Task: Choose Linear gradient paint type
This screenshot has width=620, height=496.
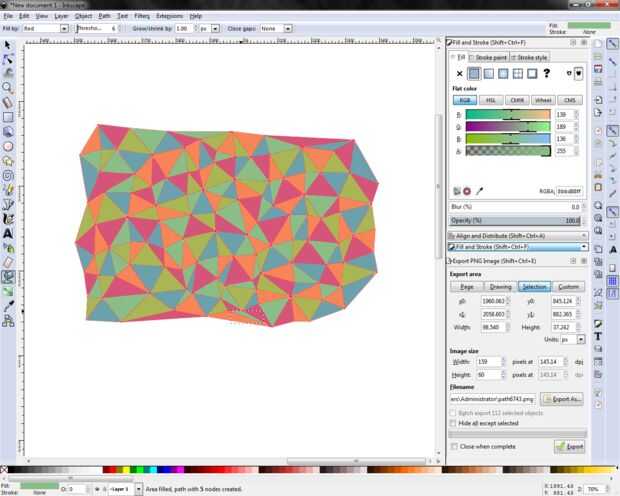Action: click(489, 74)
